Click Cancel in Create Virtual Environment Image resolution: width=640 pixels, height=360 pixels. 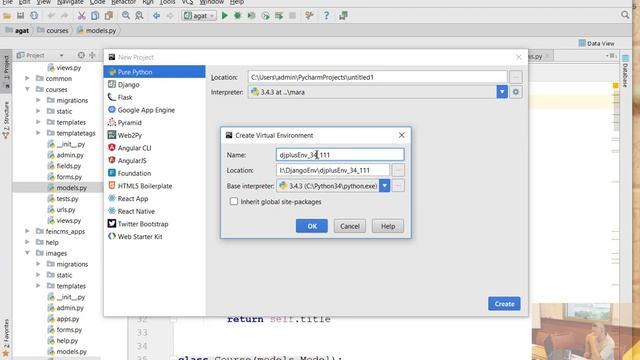coord(350,226)
